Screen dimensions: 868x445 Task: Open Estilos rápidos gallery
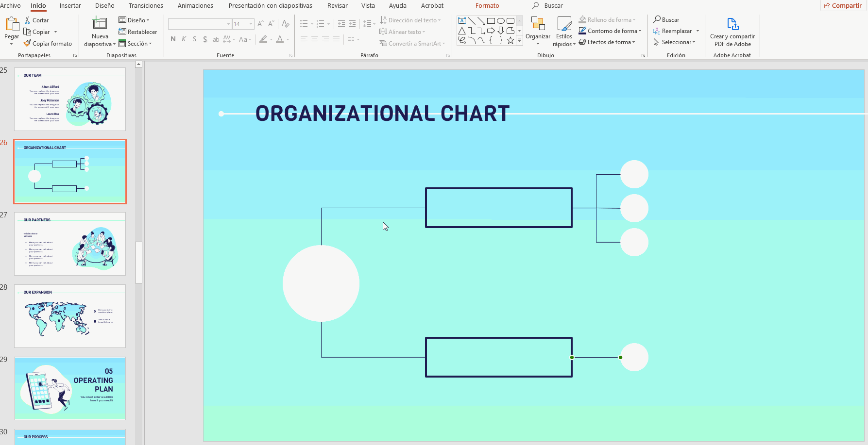click(x=564, y=32)
